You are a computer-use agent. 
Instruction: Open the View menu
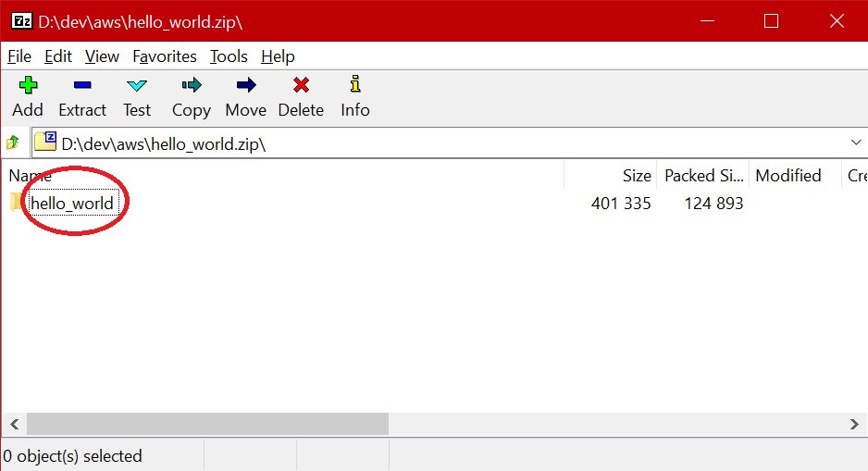(x=102, y=56)
